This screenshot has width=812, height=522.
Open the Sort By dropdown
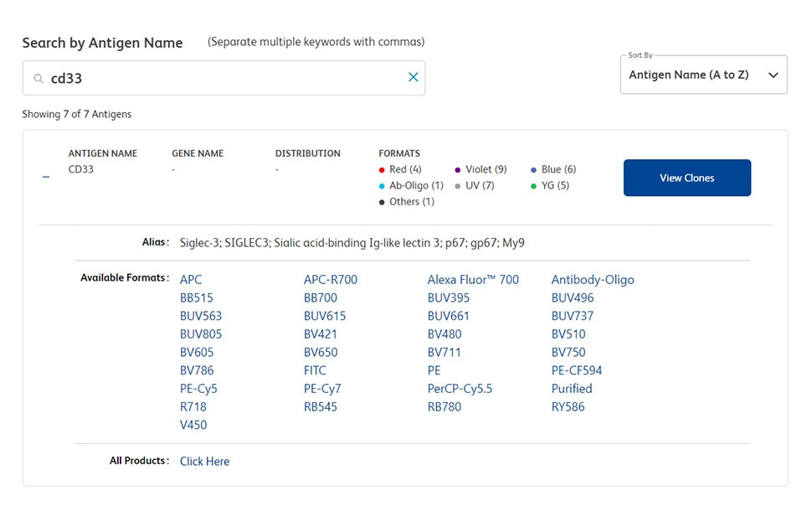(x=703, y=75)
